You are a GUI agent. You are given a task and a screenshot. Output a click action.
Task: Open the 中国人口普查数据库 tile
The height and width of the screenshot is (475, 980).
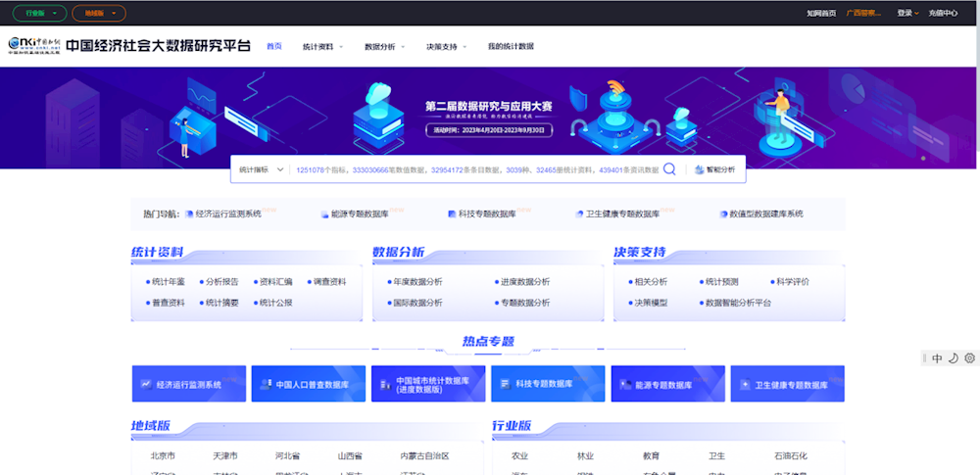309,385
